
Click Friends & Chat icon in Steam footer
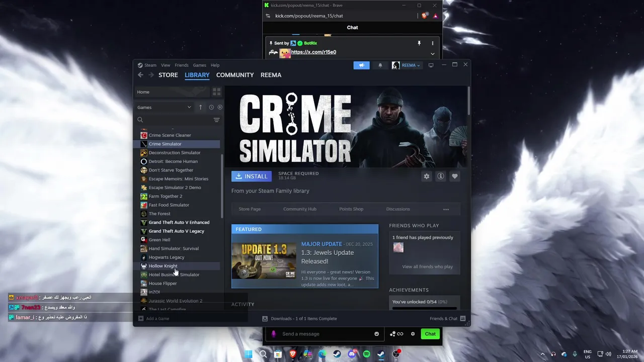463,318
